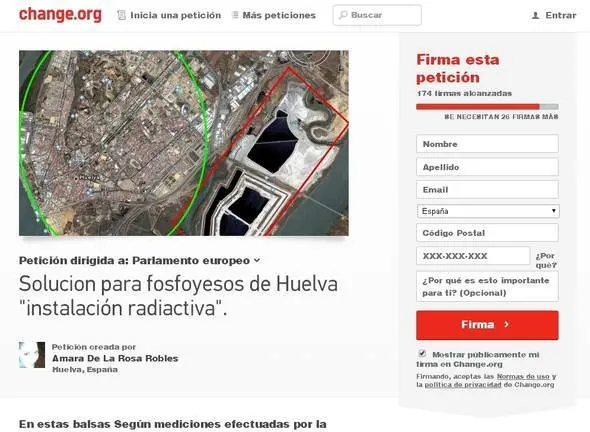Focus the Nombre input field
590x432 pixels.
point(487,144)
